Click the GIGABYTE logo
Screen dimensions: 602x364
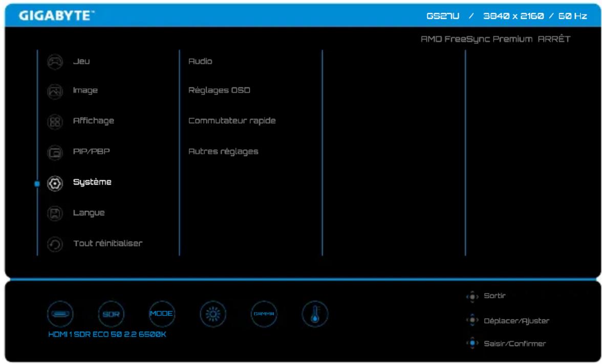[x=57, y=15]
